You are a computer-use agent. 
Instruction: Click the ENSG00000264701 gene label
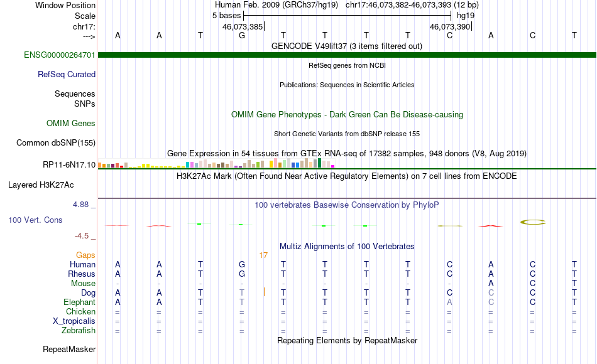point(60,55)
